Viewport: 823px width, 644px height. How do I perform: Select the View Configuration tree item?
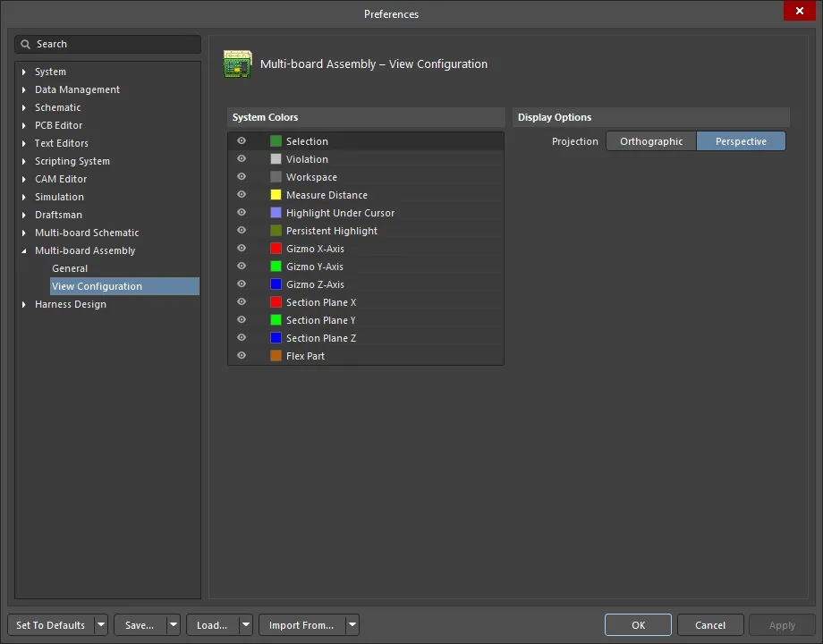[125, 286]
